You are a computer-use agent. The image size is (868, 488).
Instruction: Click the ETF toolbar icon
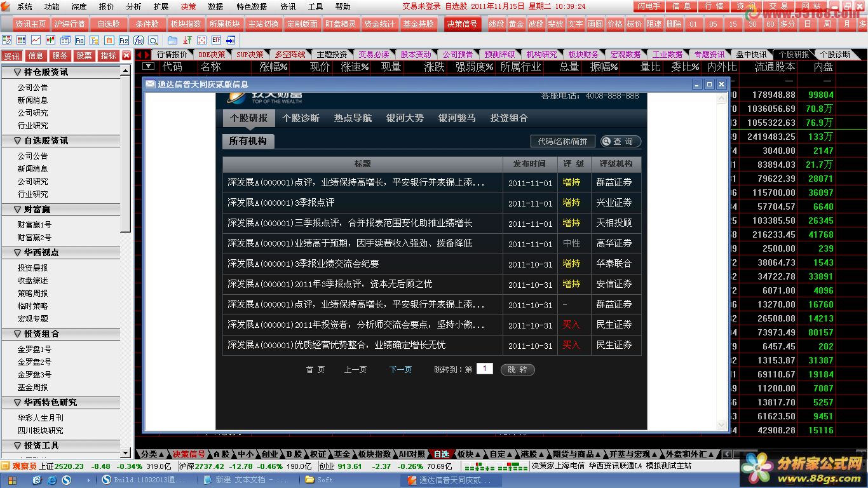pos(216,40)
